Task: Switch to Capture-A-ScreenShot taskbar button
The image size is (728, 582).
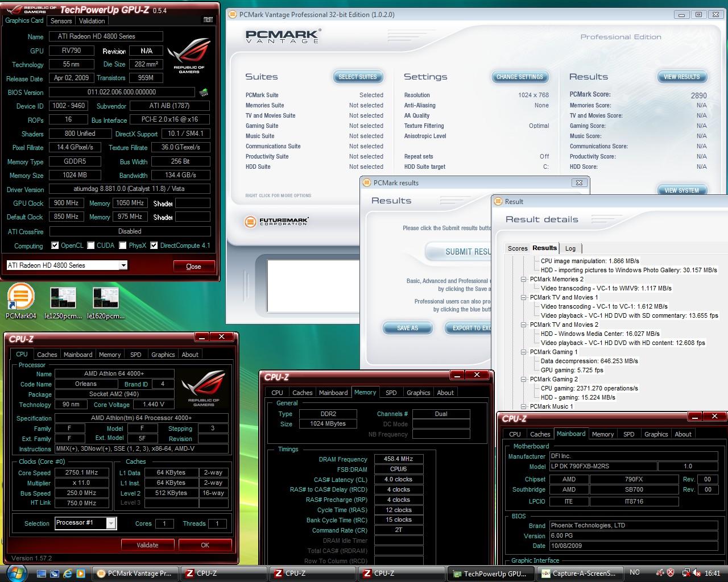Action: (x=580, y=573)
